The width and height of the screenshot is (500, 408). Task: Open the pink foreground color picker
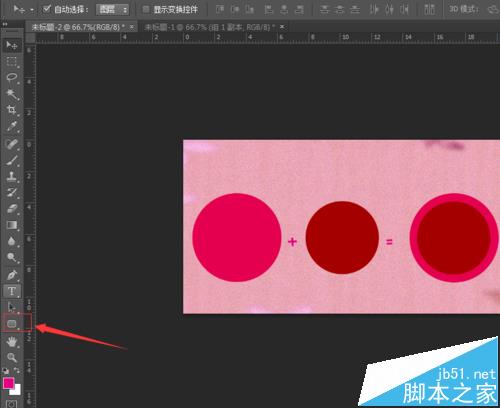(x=8, y=383)
